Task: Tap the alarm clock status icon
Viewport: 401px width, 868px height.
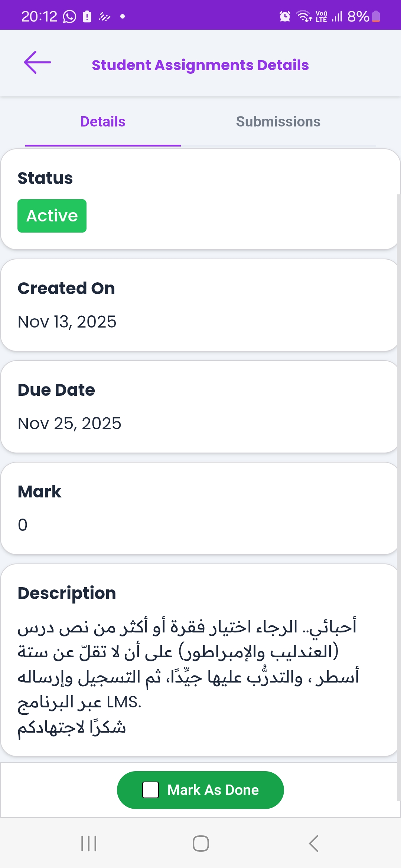Action: click(x=285, y=17)
